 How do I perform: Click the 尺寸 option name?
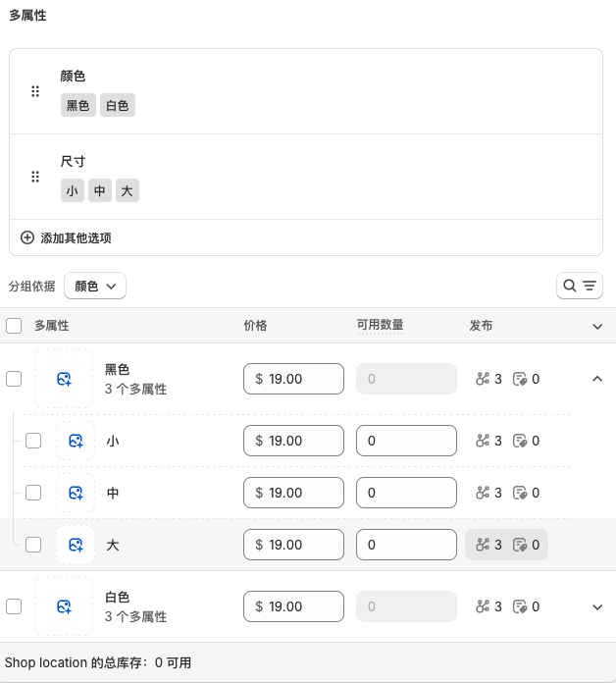click(x=73, y=162)
